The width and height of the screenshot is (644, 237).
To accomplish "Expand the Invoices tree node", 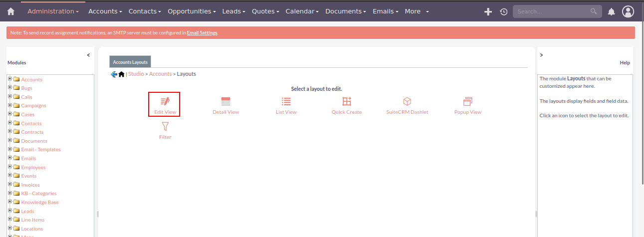I will tap(10, 184).
